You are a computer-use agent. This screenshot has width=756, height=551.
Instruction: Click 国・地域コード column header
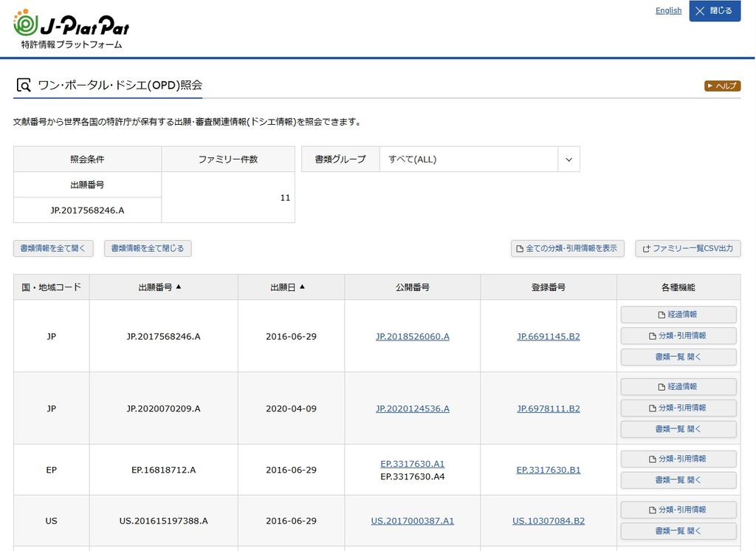[52, 287]
